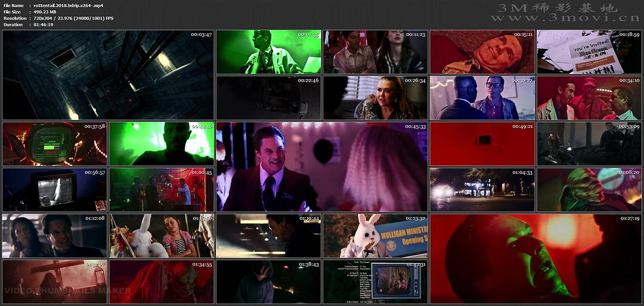The width and height of the screenshot is (644, 306).
Task: Select the woman in leopard print thumbnail at 00:26:34
Action: (x=376, y=98)
